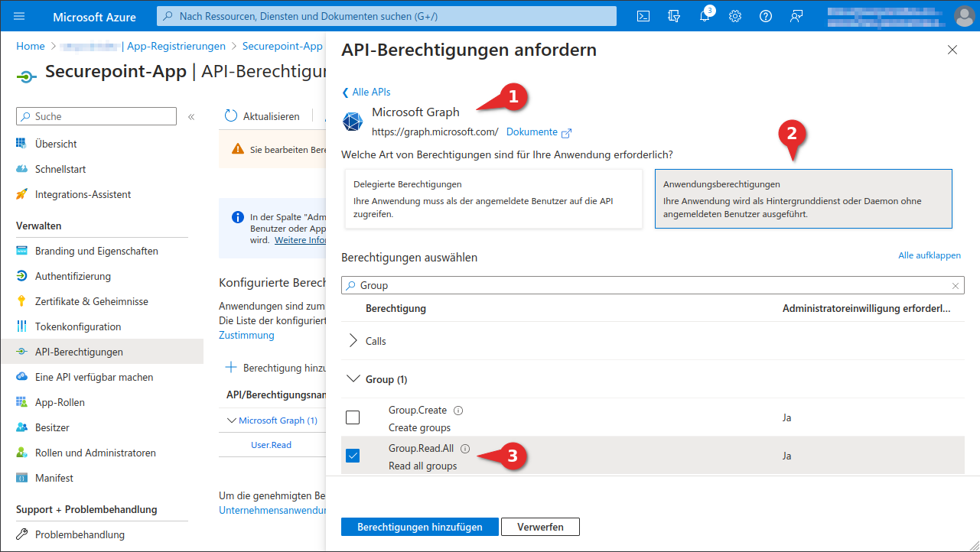Click the Microsoft Azure title
This screenshot has height=552, width=980.
(x=95, y=16)
